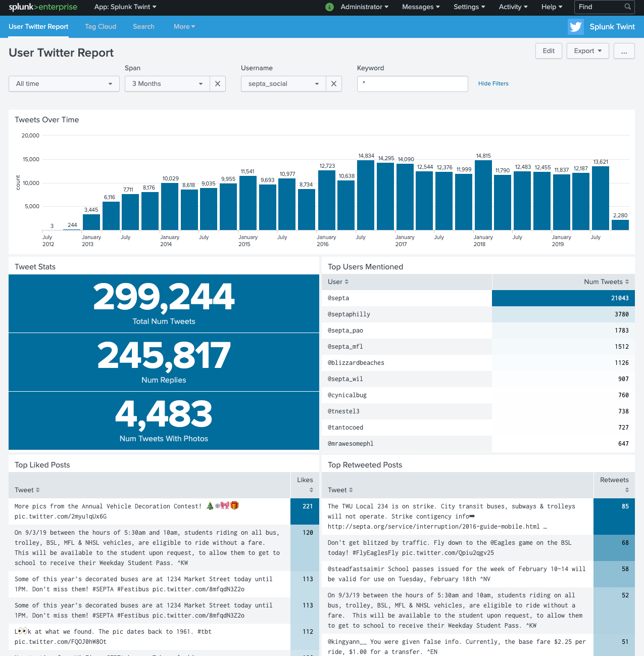644x656 pixels.
Task: Clear the Span selection with X
Action: click(218, 84)
